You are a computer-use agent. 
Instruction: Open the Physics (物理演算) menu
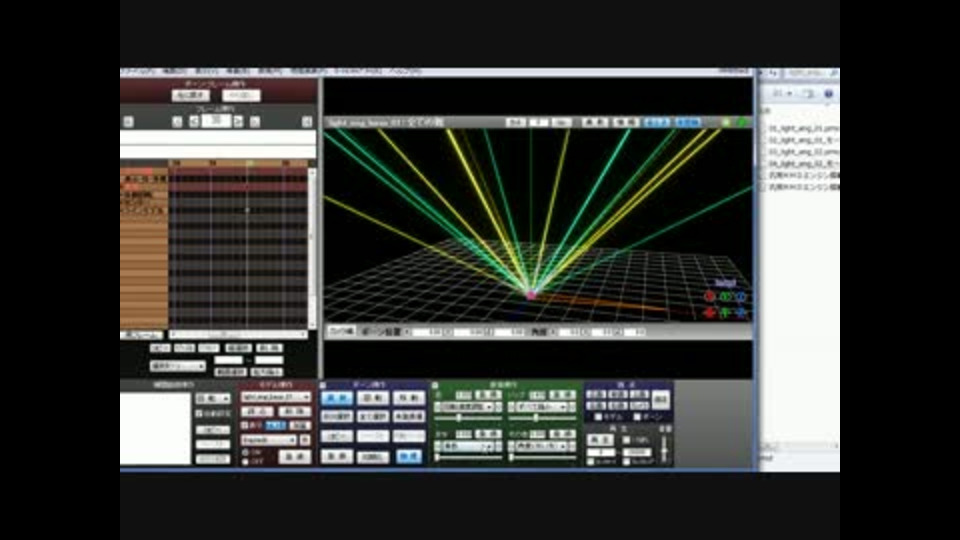coord(309,71)
